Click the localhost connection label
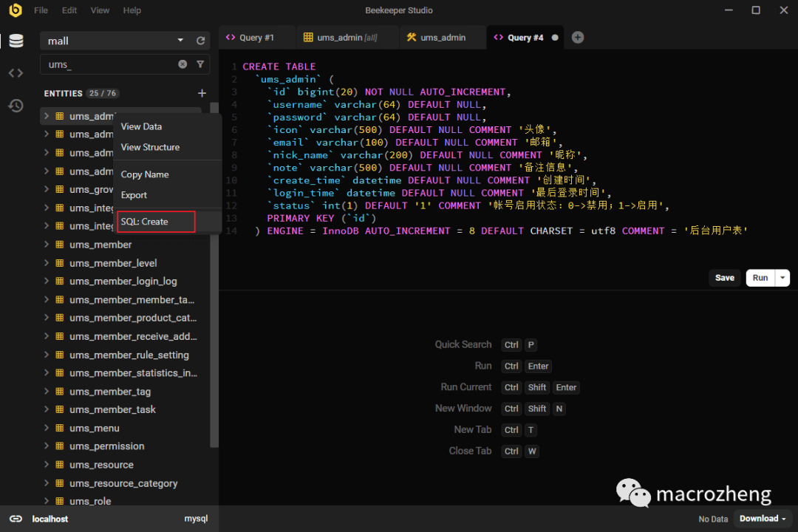 [x=50, y=519]
